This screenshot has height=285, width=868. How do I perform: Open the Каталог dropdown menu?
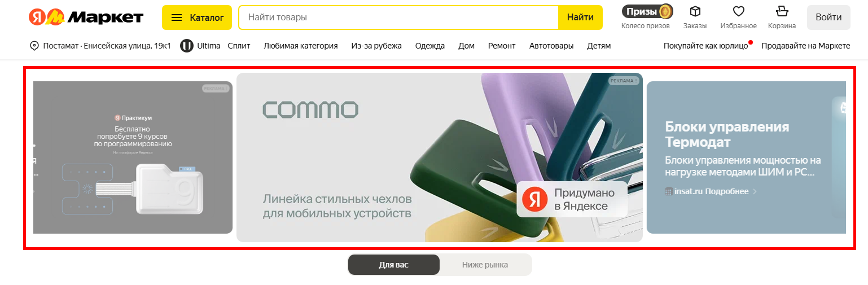[x=197, y=17]
